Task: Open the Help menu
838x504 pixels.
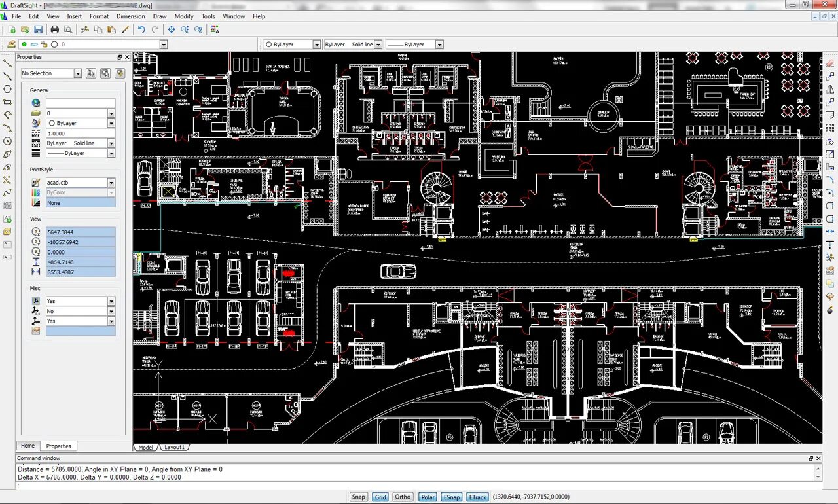Action: (259, 16)
